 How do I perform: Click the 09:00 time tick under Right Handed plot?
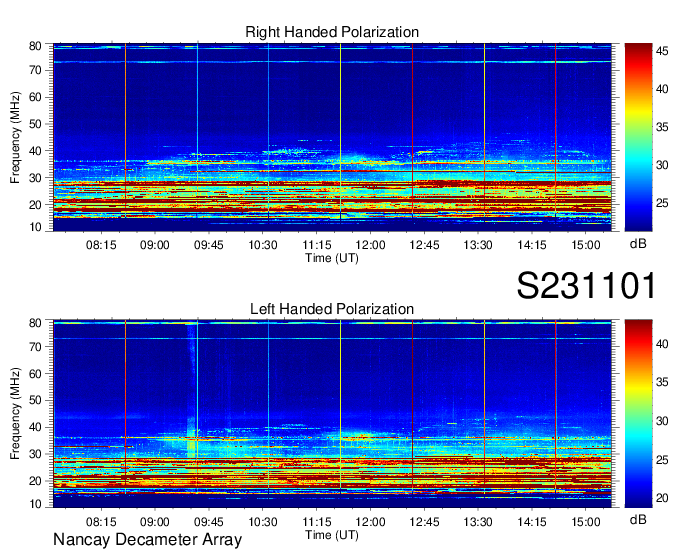155,245
